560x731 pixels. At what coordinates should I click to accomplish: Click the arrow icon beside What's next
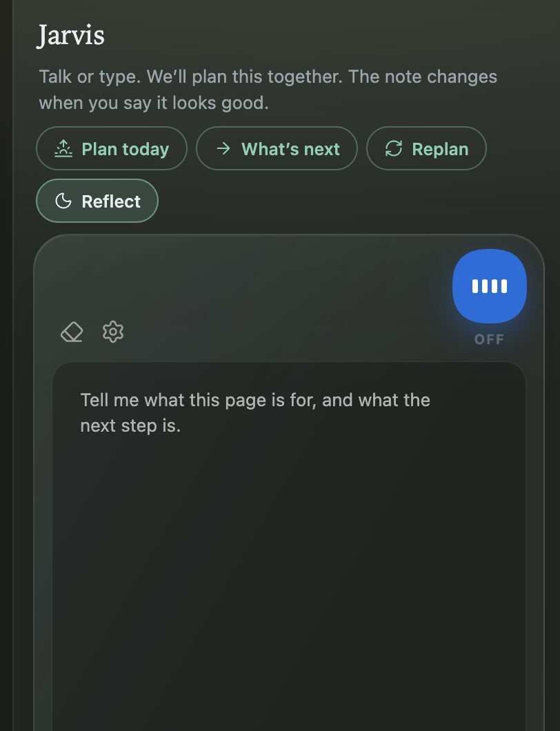(223, 149)
